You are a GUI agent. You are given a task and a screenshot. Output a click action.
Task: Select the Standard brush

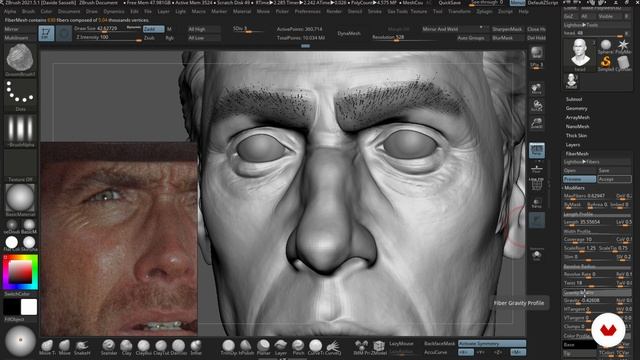pos(109,347)
